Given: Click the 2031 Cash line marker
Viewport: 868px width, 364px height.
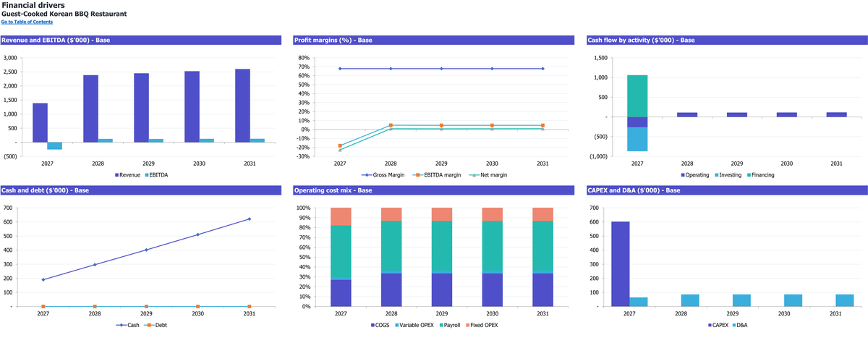Looking at the screenshot, I should [250, 219].
